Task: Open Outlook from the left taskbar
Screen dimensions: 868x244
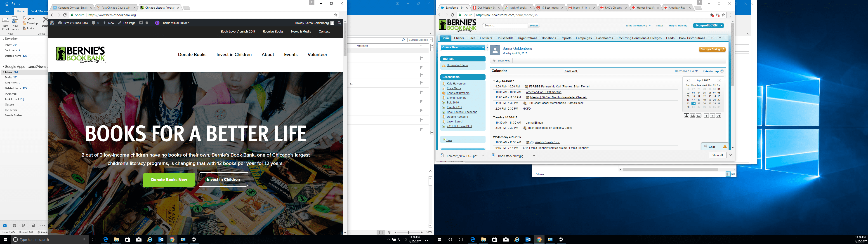Action: pos(161,240)
